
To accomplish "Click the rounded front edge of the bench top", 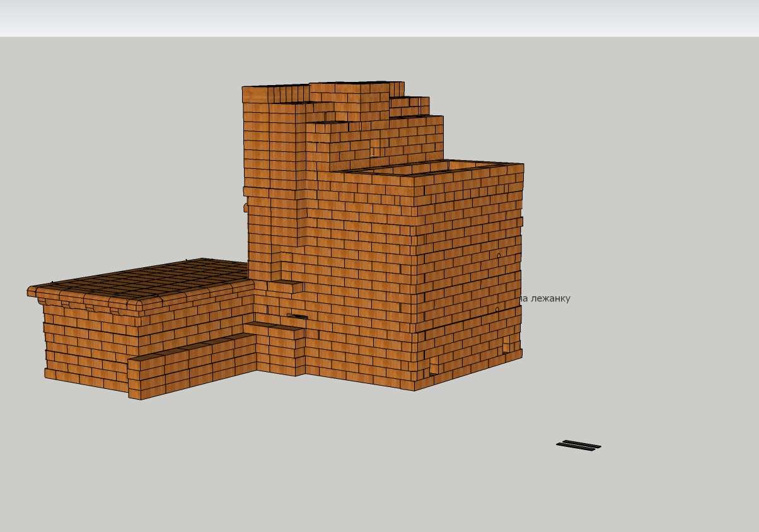I will (x=88, y=303).
